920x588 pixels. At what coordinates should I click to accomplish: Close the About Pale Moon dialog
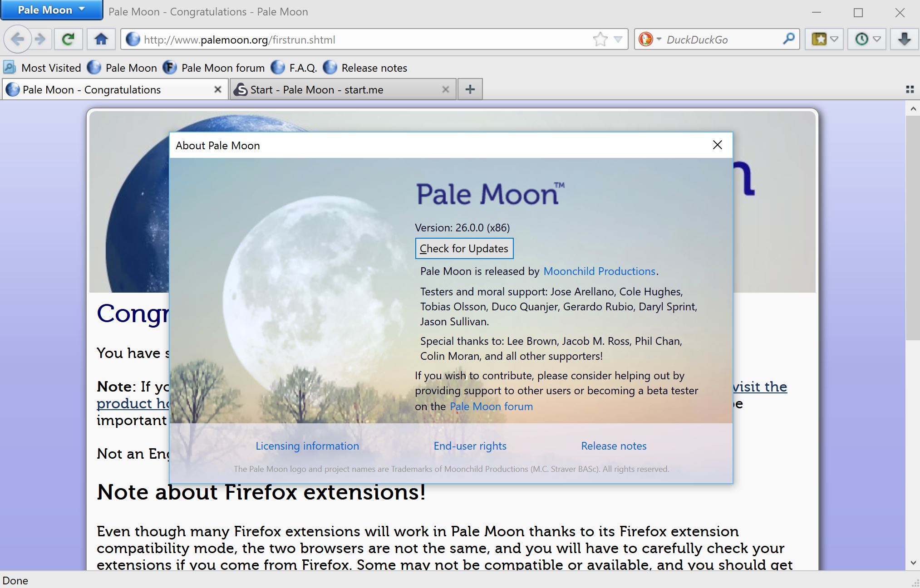tap(718, 145)
